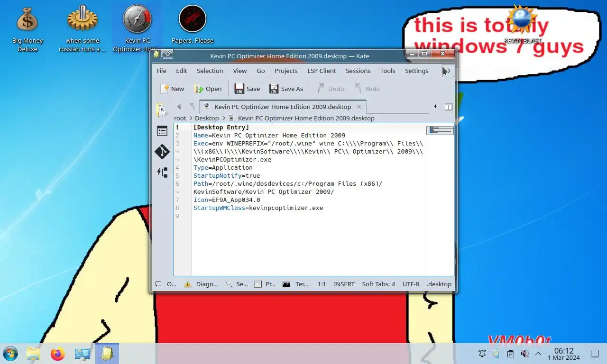Image resolution: width=607 pixels, height=364 pixels.
Task: Toggle the Projects panel in the status bar
Action: (x=265, y=284)
